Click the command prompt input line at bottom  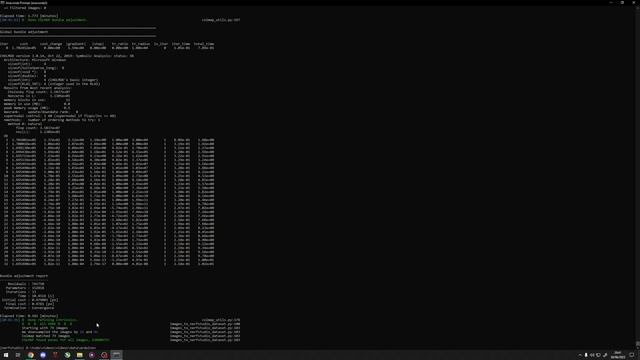pos(48,348)
